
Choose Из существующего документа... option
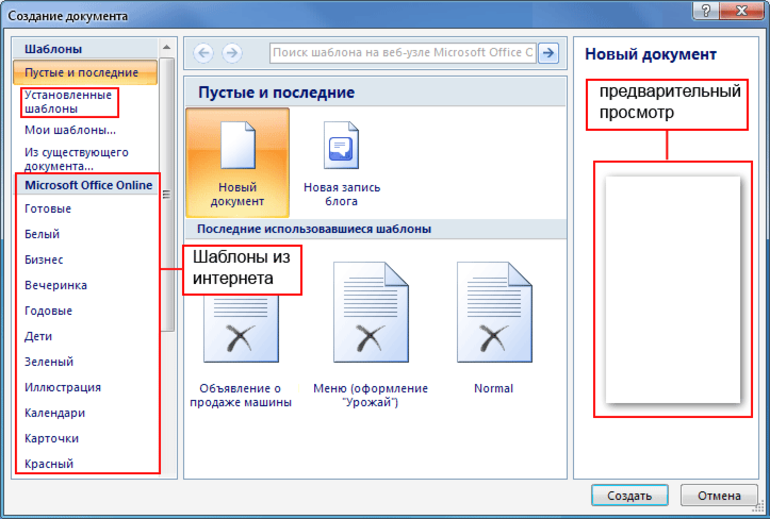point(77,159)
